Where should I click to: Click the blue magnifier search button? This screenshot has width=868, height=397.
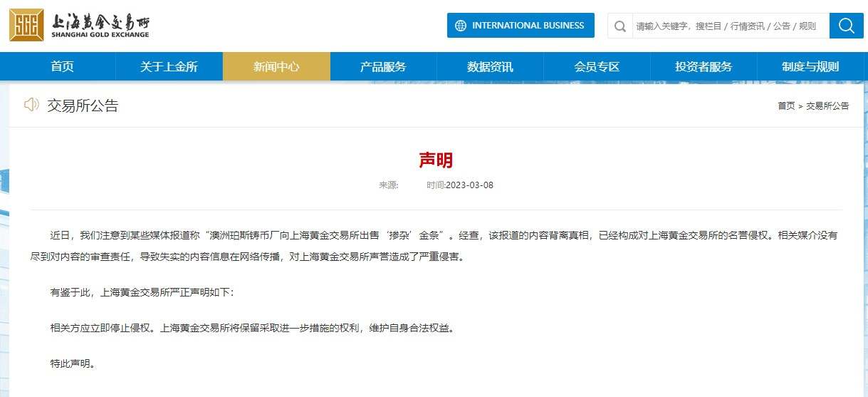[x=846, y=26]
